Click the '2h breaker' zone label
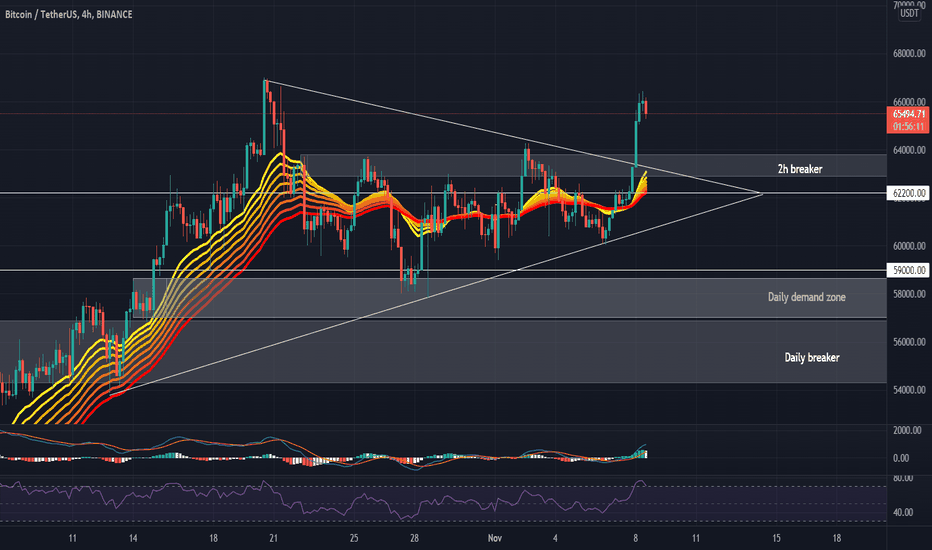The height and width of the screenshot is (550, 932). (x=799, y=169)
